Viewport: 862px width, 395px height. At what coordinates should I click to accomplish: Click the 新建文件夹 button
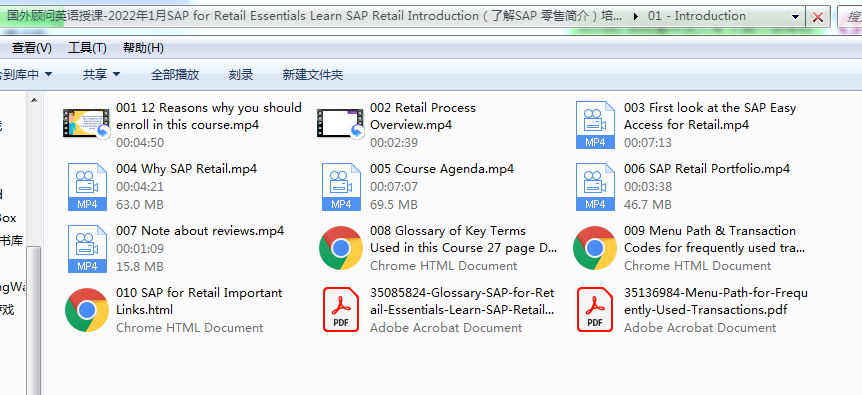pos(313,75)
